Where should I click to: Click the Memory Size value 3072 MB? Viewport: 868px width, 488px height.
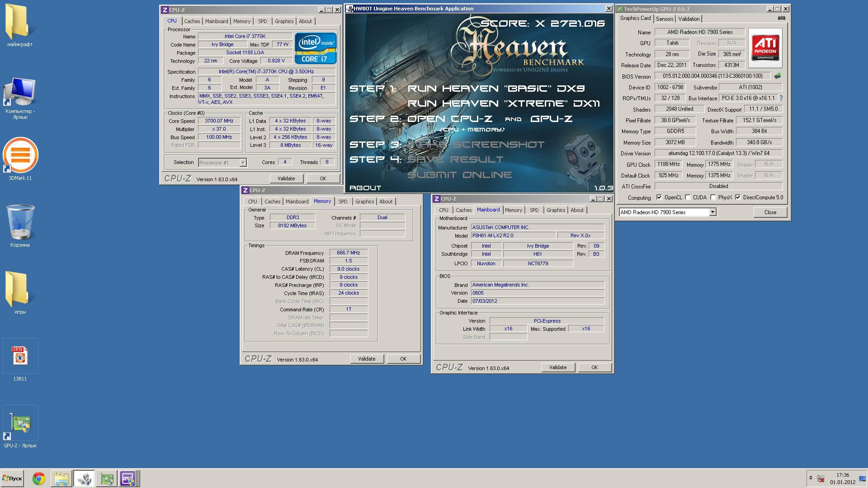coord(675,142)
